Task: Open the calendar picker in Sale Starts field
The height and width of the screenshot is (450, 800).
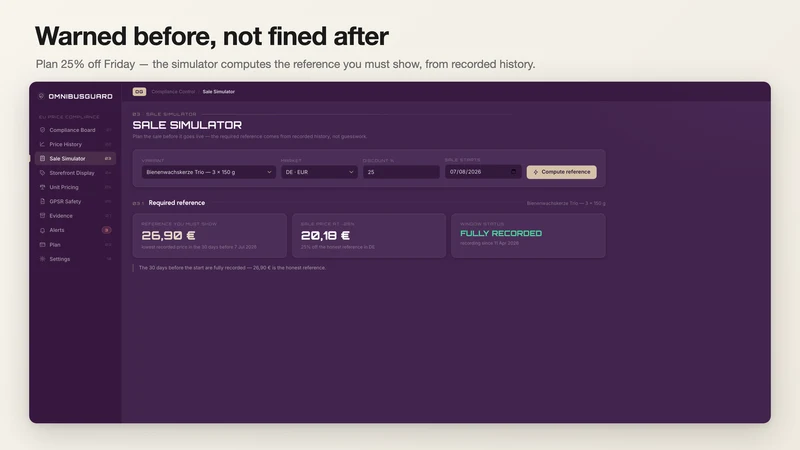Action: [x=513, y=171]
